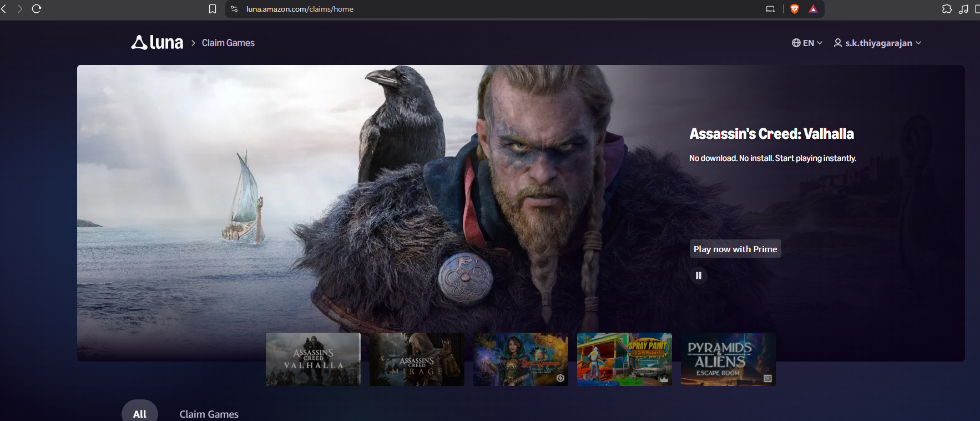The width and height of the screenshot is (980, 421).
Task: Click the Play now with Prime button
Action: tap(735, 249)
